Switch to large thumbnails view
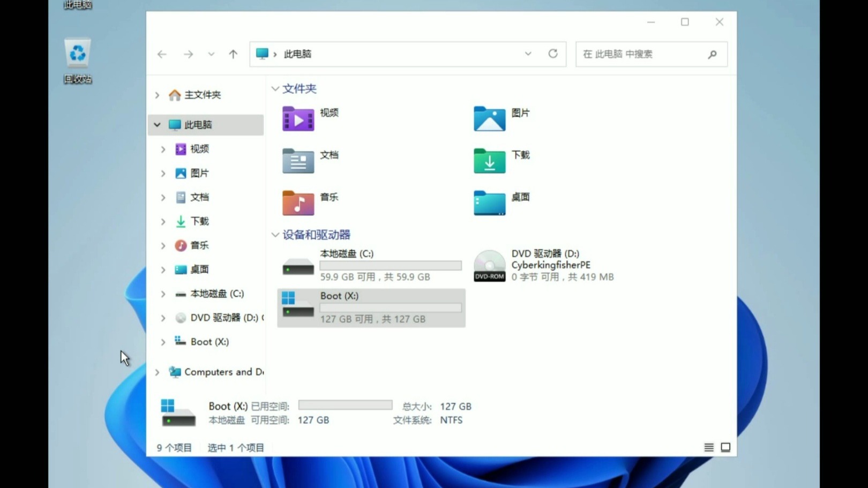Viewport: 868px width, 488px height. [725, 447]
